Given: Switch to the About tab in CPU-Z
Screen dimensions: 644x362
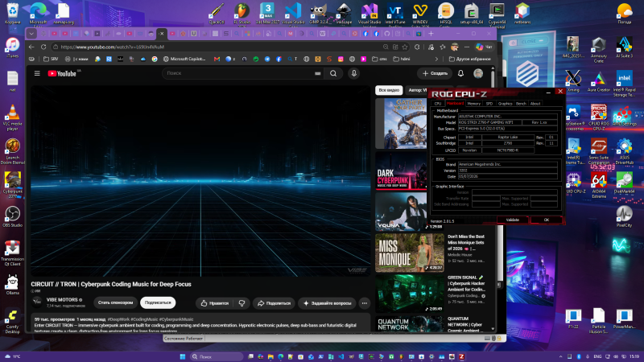Looking at the screenshot, I should (535, 104).
